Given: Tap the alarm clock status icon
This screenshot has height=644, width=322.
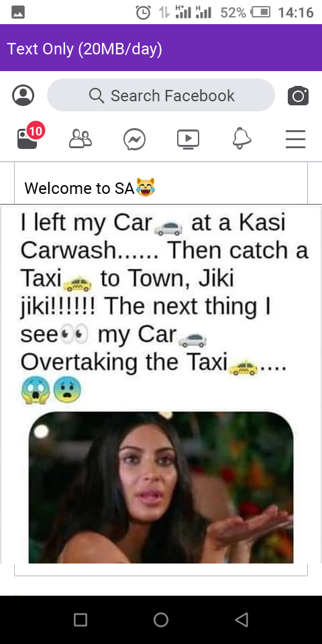Looking at the screenshot, I should coord(143,12).
